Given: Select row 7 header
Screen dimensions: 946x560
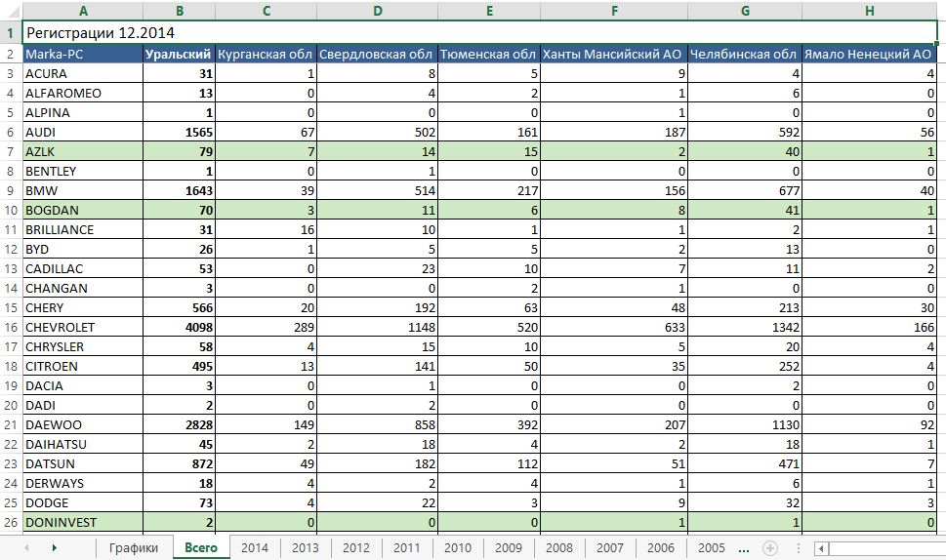Looking at the screenshot, I should (11, 151).
